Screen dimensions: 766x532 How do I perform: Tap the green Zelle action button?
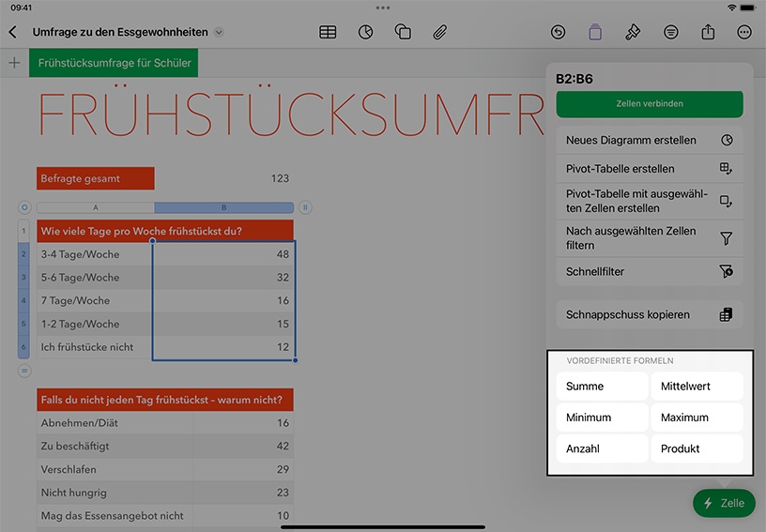[x=724, y=503]
